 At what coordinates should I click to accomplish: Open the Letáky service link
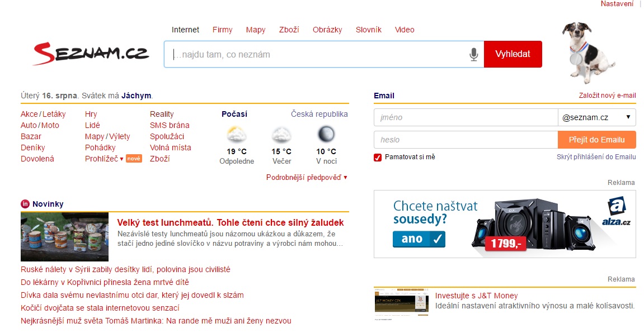point(54,114)
